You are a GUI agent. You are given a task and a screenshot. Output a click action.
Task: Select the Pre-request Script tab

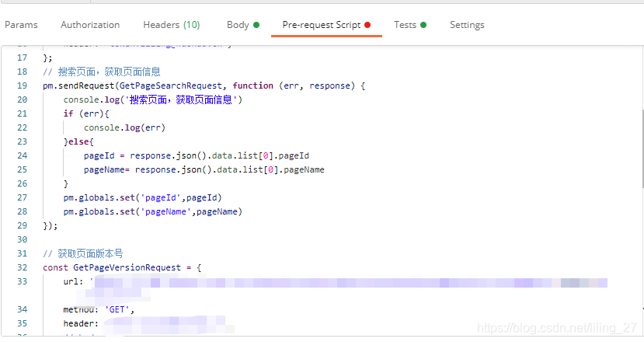tap(326, 25)
